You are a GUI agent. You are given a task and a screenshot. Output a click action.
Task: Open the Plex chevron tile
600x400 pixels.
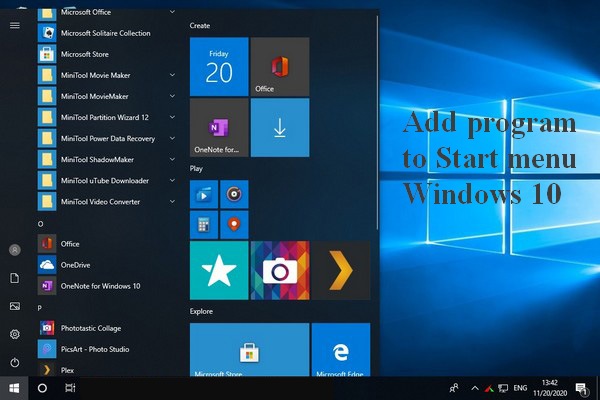[341, 270]
